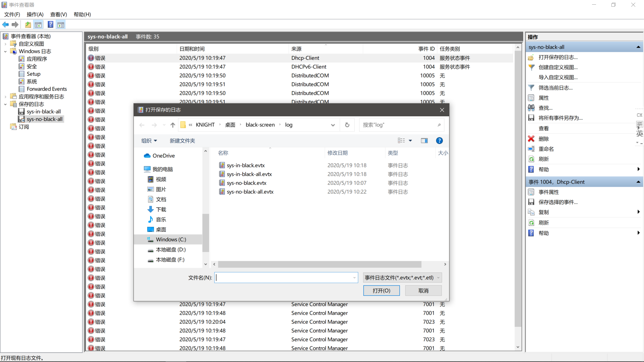Open the help question mark icon in dialog toolbar
The image size is (644, 362).
(x=439, y=140)
